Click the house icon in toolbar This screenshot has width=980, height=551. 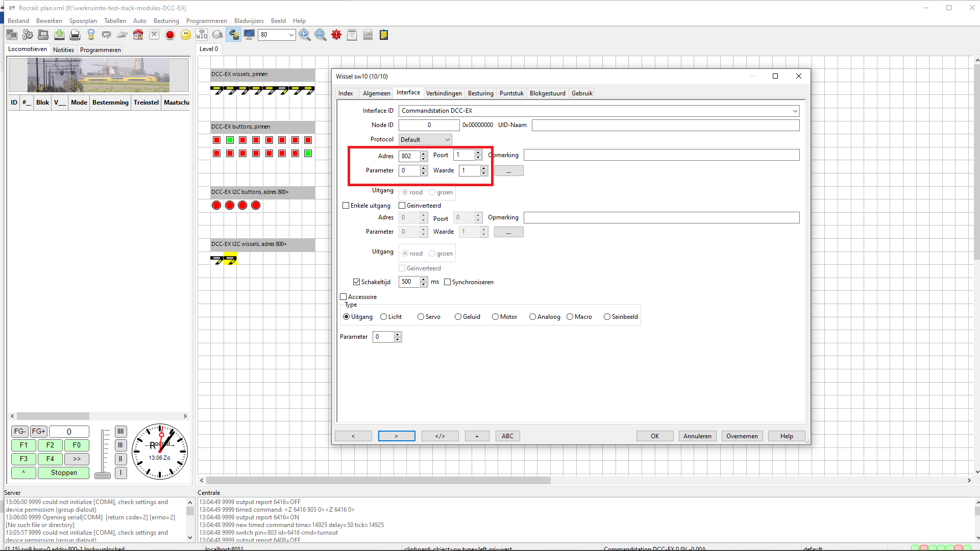coord(138,35)
